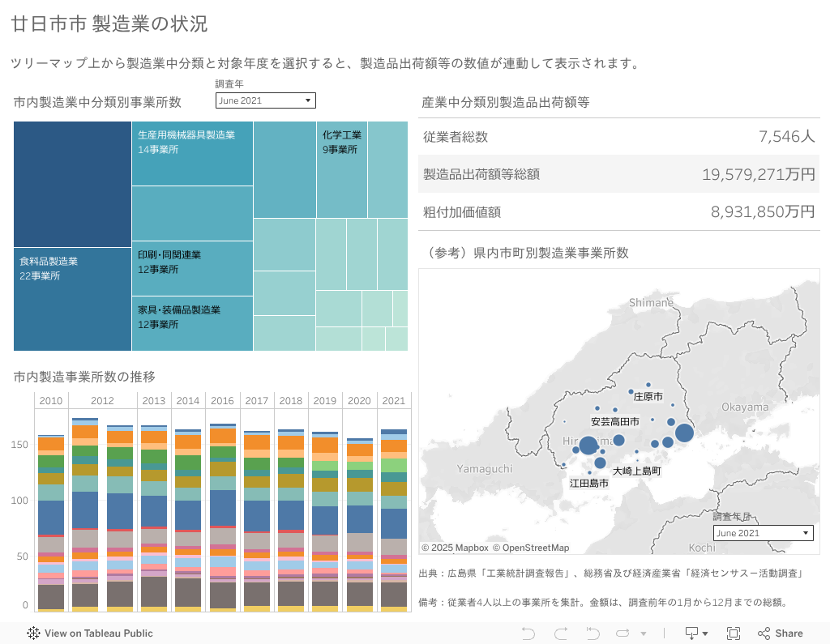Viewport: 830px width, 644px height.
Task: Select the 家具・装備品製造業 treemap tile
Action: 192,323
